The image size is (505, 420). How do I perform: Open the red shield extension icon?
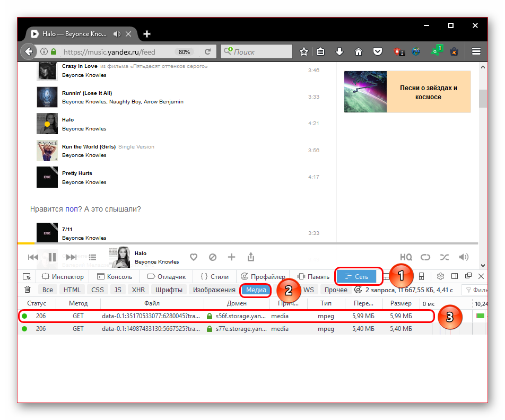click(x=399, y=51)
